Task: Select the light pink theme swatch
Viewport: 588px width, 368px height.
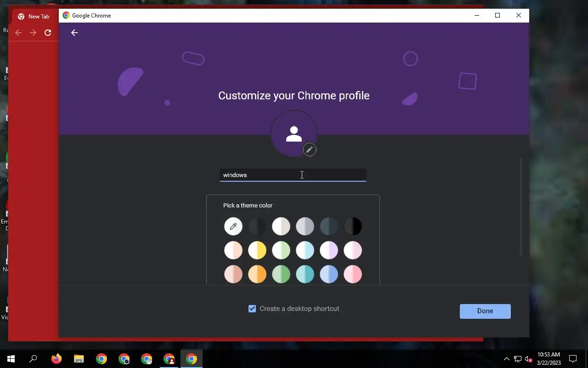Action: [353, 250]
